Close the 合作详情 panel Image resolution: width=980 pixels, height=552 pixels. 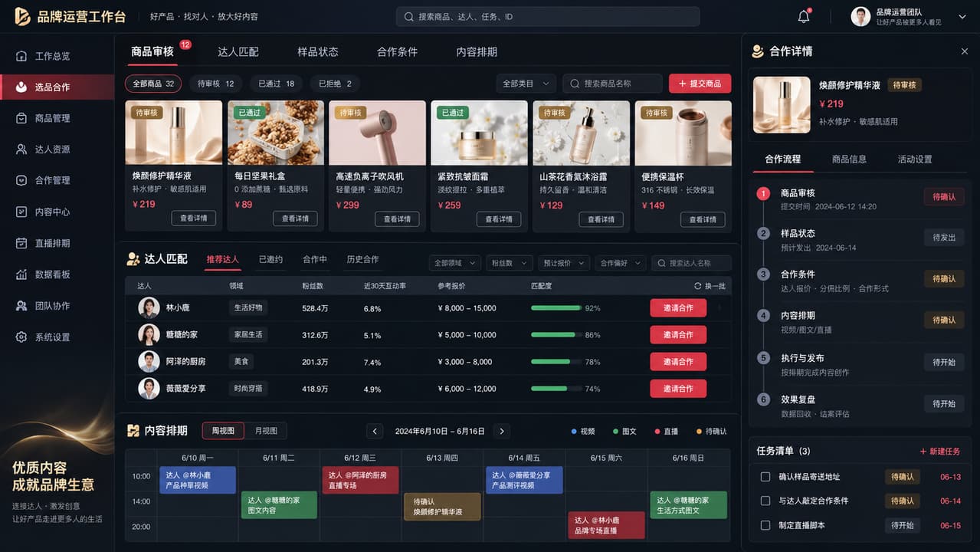[x=965, y=51]
